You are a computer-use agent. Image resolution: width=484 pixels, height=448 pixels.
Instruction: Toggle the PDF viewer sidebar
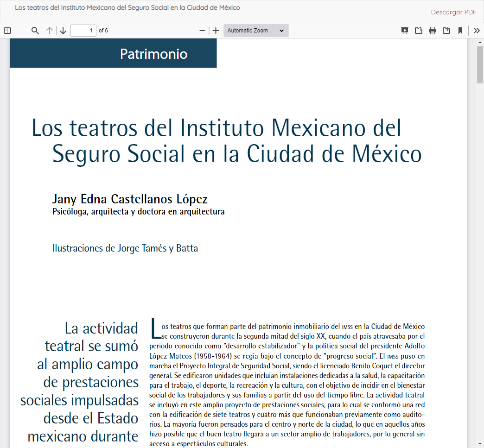[x=7, y=31]
